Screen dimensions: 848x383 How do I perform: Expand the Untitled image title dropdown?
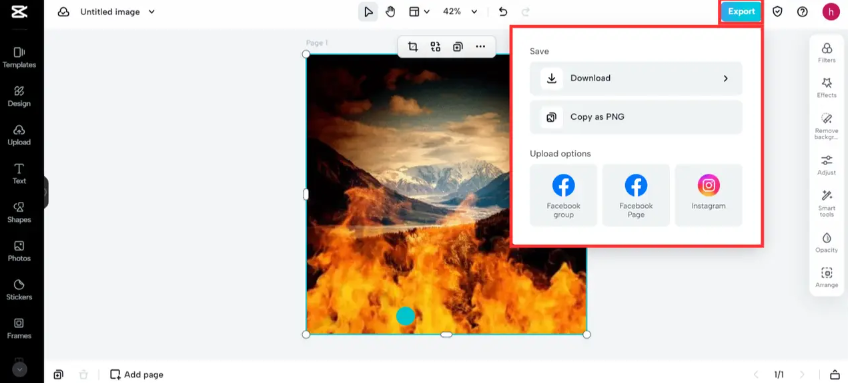coord(151,12)
